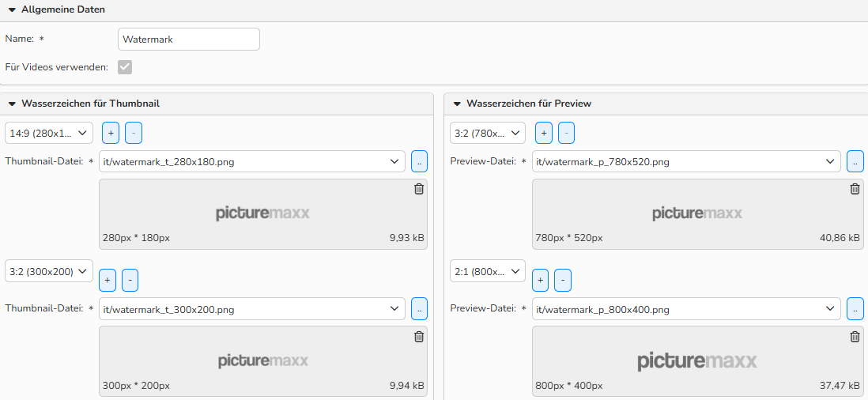
Task: Click minus button next to 14:9 (280x1... format
Action: click(x=134, y=133)
